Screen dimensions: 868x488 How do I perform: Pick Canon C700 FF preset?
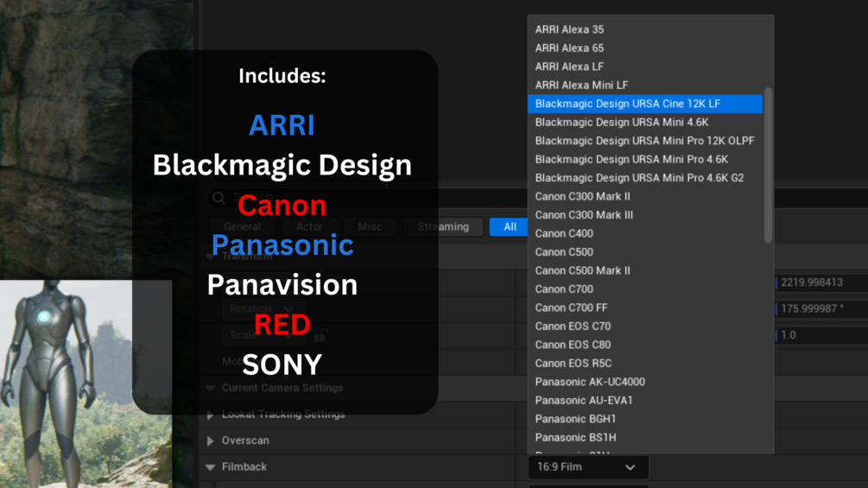point(645,307)
